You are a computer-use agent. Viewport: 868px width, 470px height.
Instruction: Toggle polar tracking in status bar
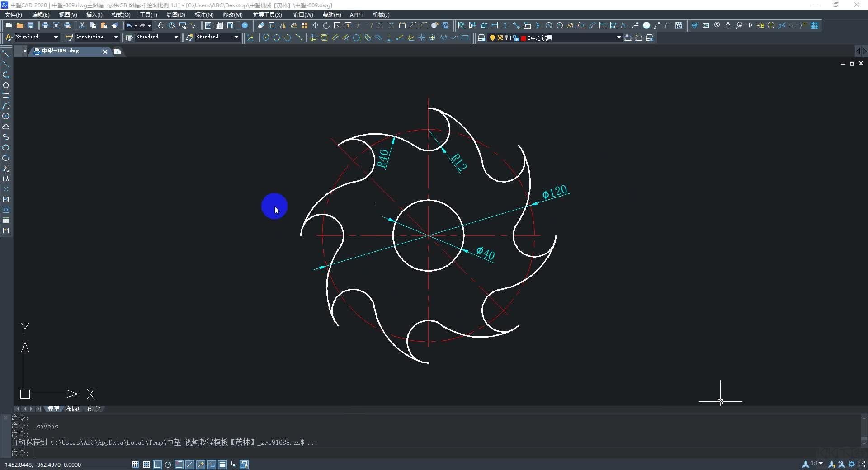pos(168,465)
